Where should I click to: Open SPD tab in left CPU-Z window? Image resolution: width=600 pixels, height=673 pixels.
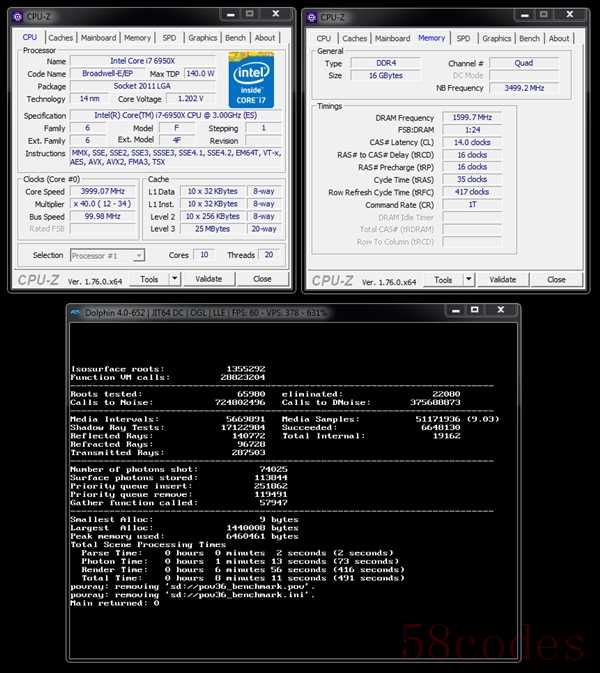169,38
